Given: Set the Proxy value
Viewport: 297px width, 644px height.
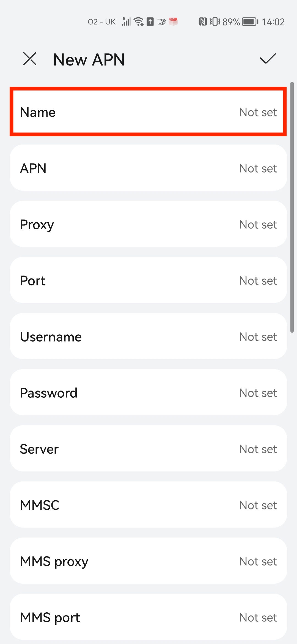Looking at the screenshot, I should (x=148, y=224).
